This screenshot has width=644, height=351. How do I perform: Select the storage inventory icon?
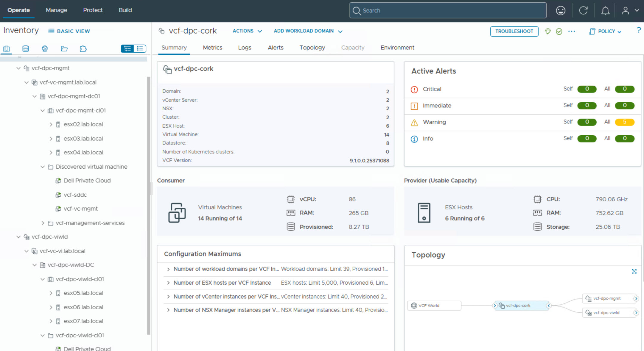coord(26,48)
